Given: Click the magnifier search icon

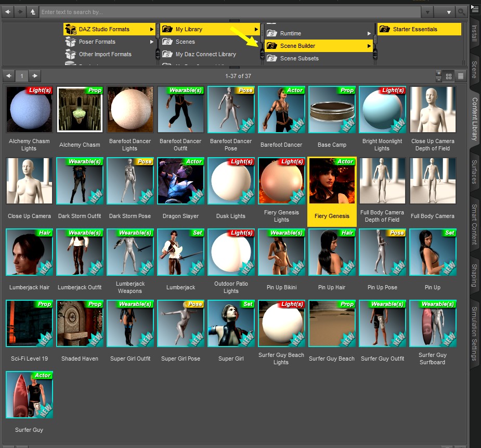Looking at the screenshot, I should coord(461,12).
